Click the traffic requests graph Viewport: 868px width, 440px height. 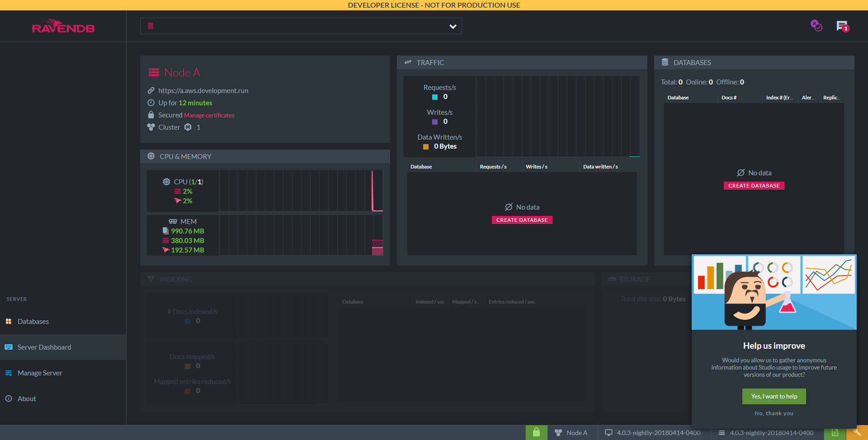click(558, 116)
